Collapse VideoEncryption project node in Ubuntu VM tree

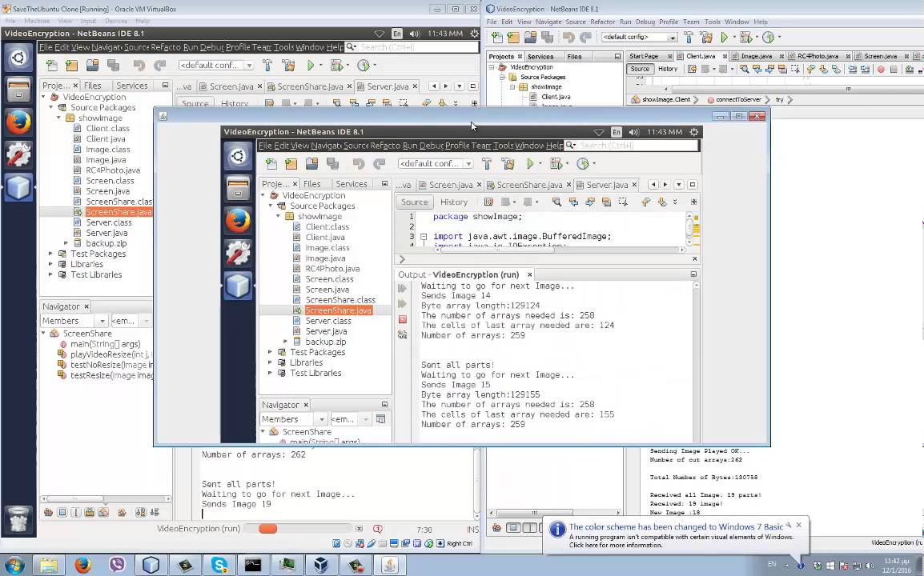click(43, 97)
